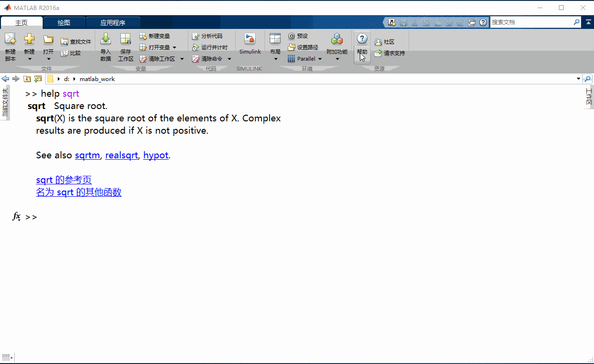Open the hypot help link
The image size is (594, 364).
[156, 155]
